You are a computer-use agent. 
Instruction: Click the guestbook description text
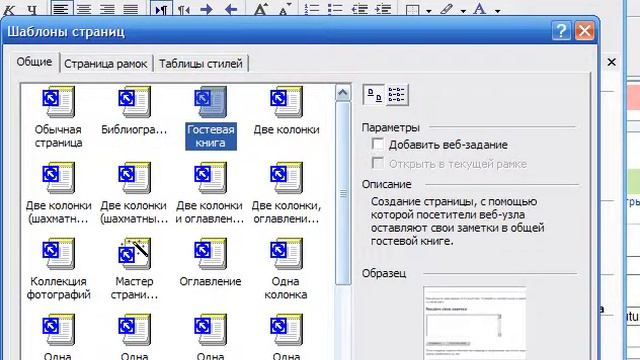point(458,221)
